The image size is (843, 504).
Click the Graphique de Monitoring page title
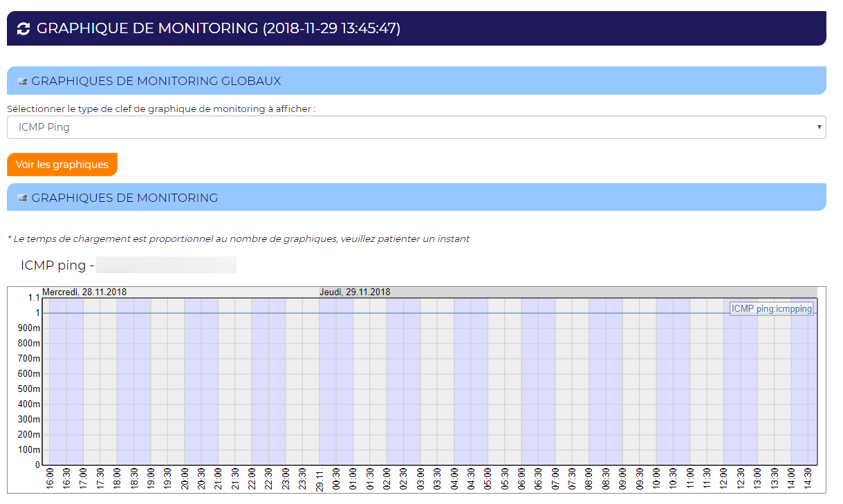[219, 28]
